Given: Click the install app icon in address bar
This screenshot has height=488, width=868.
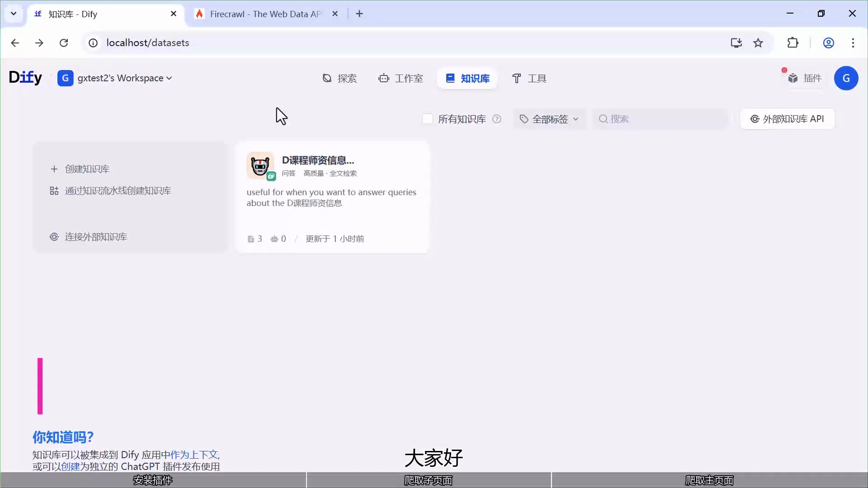Looking at the screenshot, I should tap(736, 43).
